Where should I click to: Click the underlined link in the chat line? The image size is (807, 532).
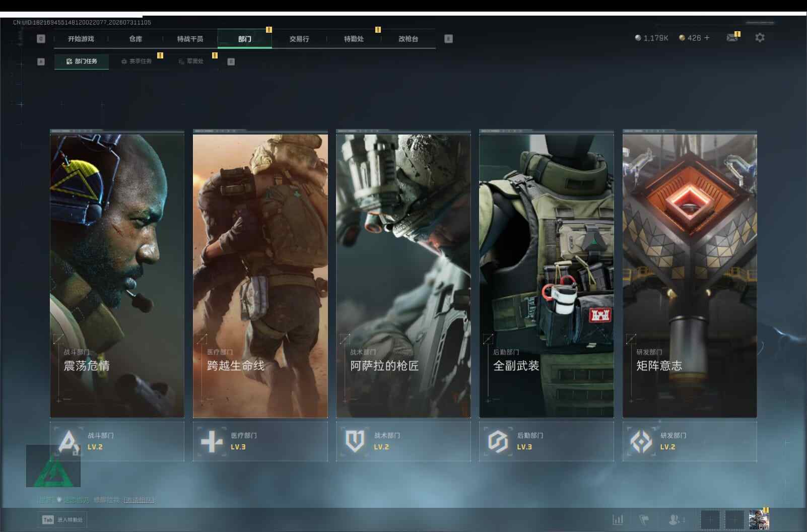(139, 500)
